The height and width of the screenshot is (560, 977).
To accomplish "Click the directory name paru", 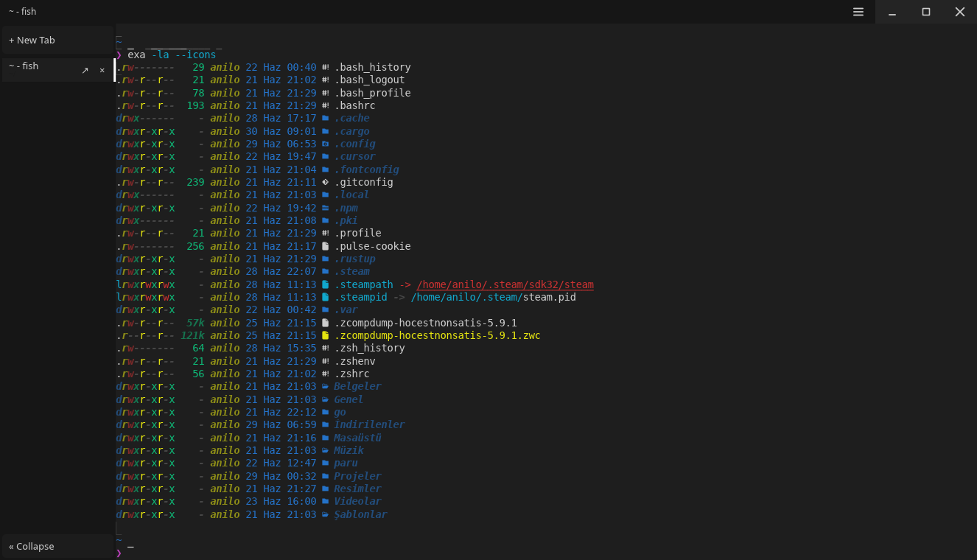I will (x=346, y=463).
